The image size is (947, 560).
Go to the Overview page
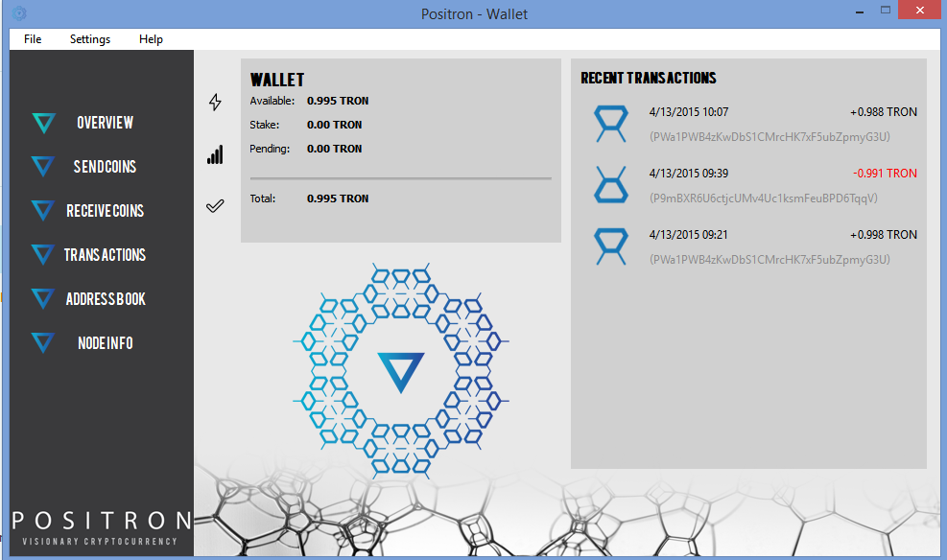[x=106, y=123]
